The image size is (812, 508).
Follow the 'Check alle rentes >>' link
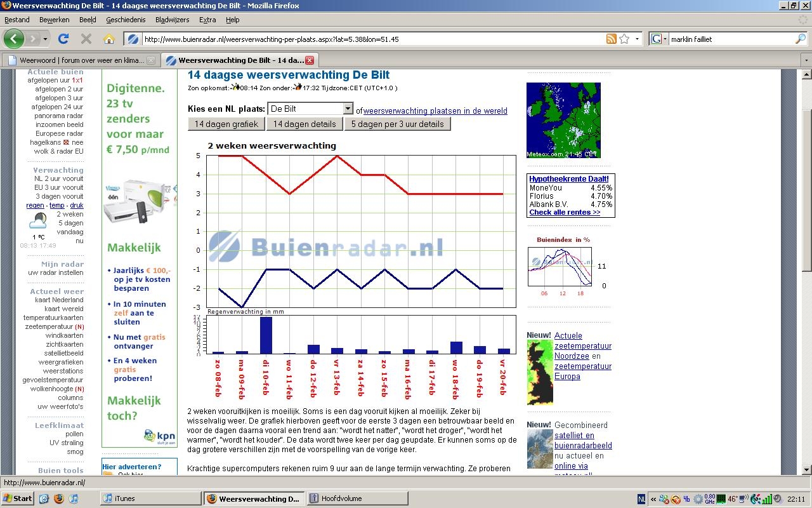[565, 213]
